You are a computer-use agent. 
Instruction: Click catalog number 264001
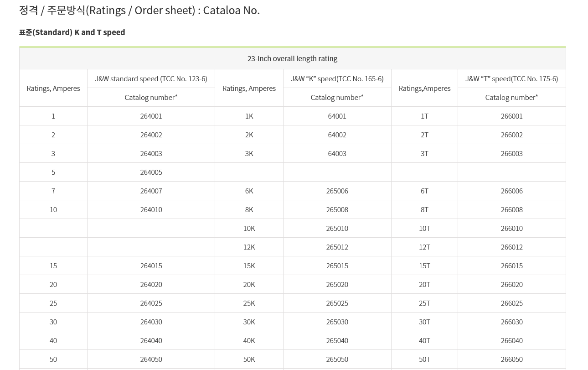(151, 116)
